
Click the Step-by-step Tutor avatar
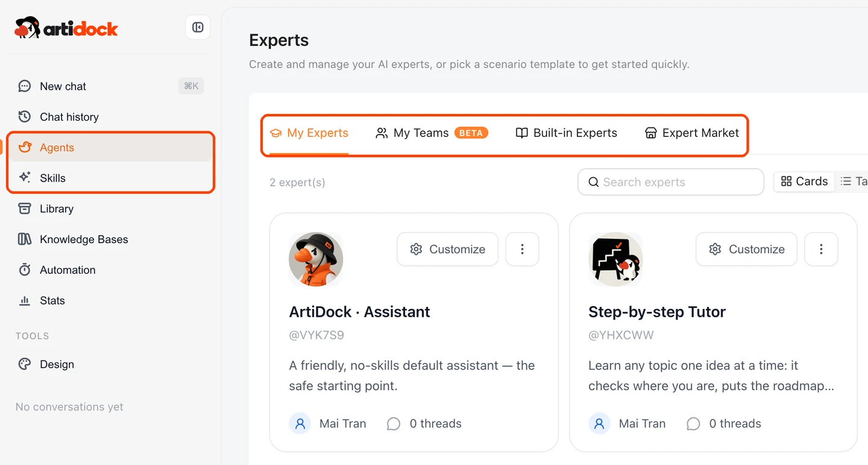coord(615,260)
